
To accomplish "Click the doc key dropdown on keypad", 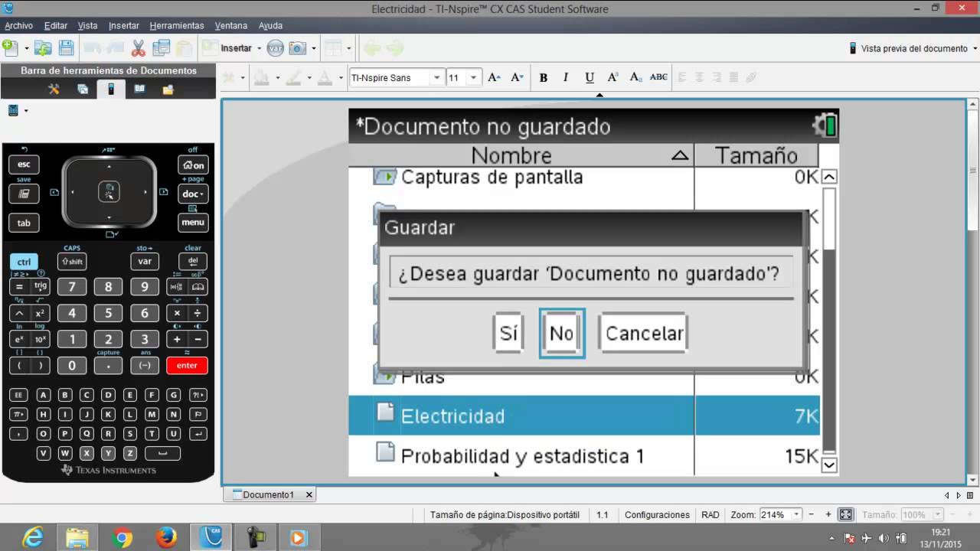I will (193, 194).
